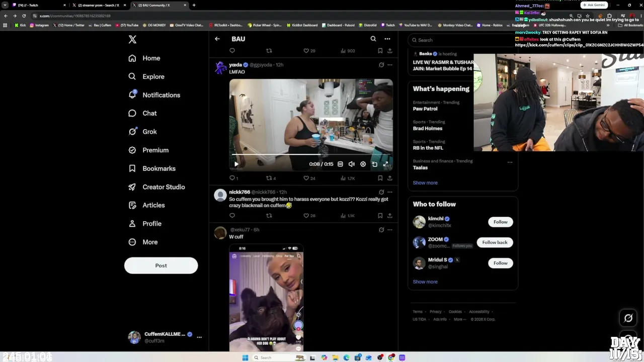This screenshot has height=362, width=644.
Task: Seek on the yœda video progress bar
Action: 311,155
